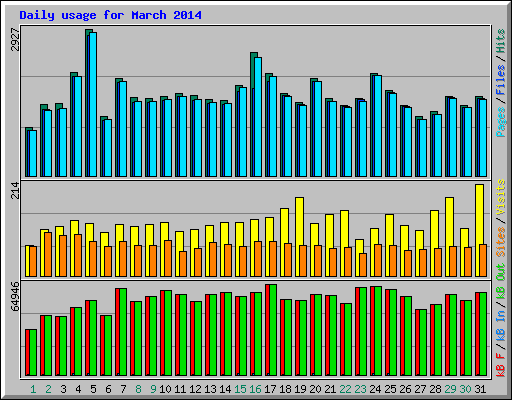This screenshot has width=512, height=400.
Task: Click day 21 on the x-axis
Action: pos(330,389)
